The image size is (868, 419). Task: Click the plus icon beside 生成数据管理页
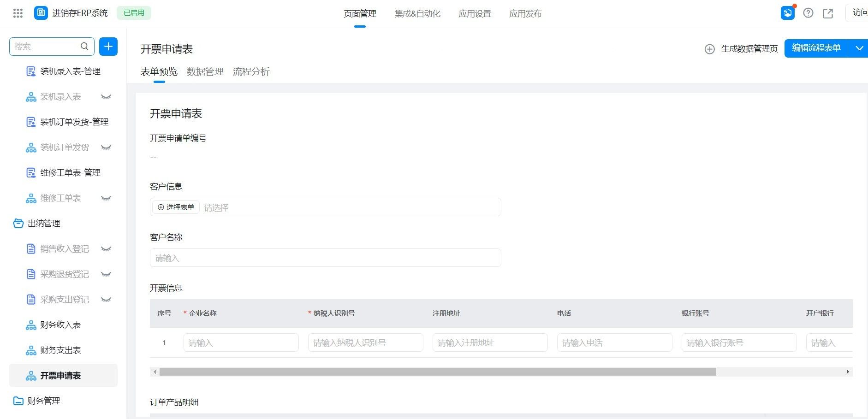[710, 49]
